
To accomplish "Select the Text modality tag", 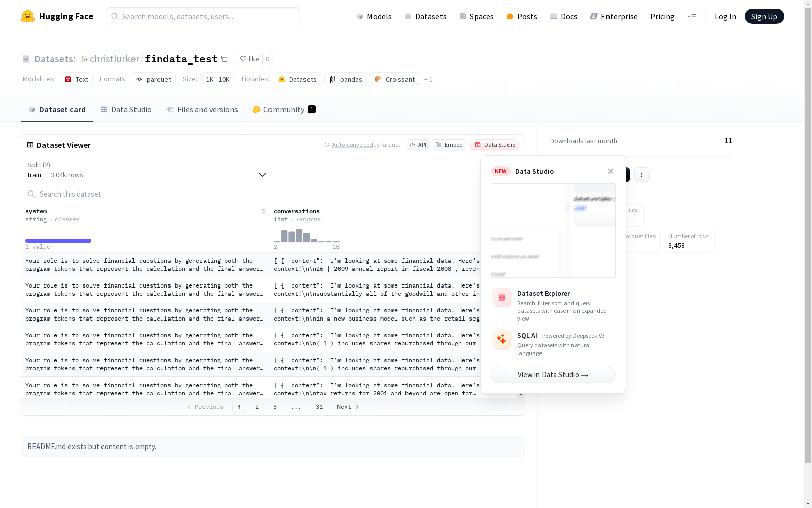I will (77, 79).
